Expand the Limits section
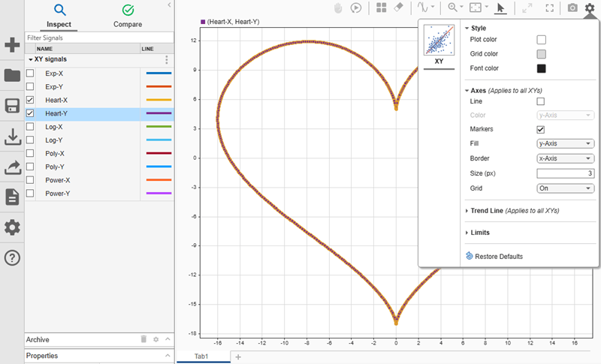The height and width of the screenshot is (364, 601). pos(467,233)
